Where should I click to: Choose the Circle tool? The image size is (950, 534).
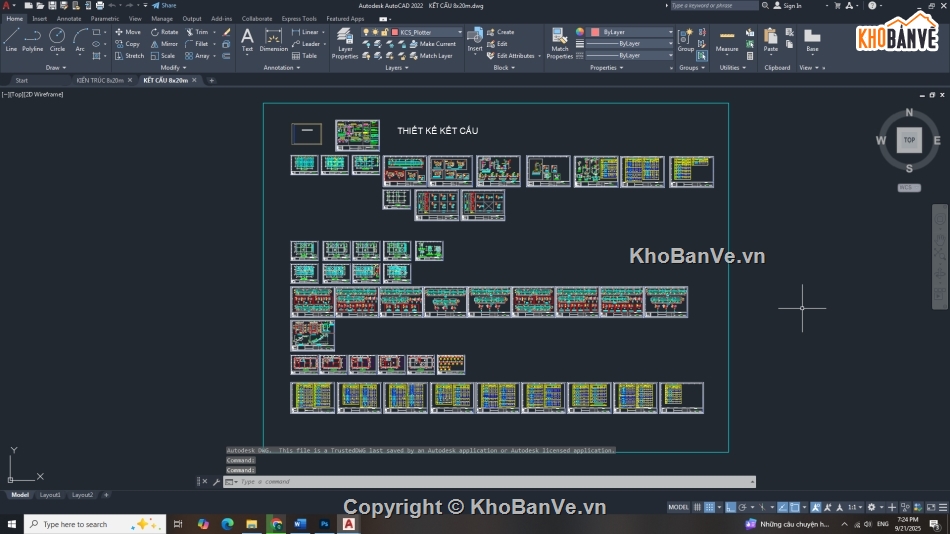click(x=57, y=39)
